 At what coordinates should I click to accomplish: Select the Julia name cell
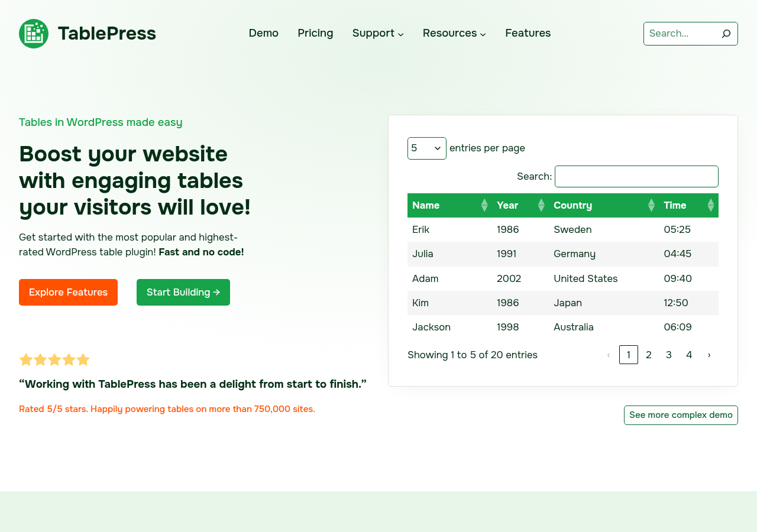point(449,254)
